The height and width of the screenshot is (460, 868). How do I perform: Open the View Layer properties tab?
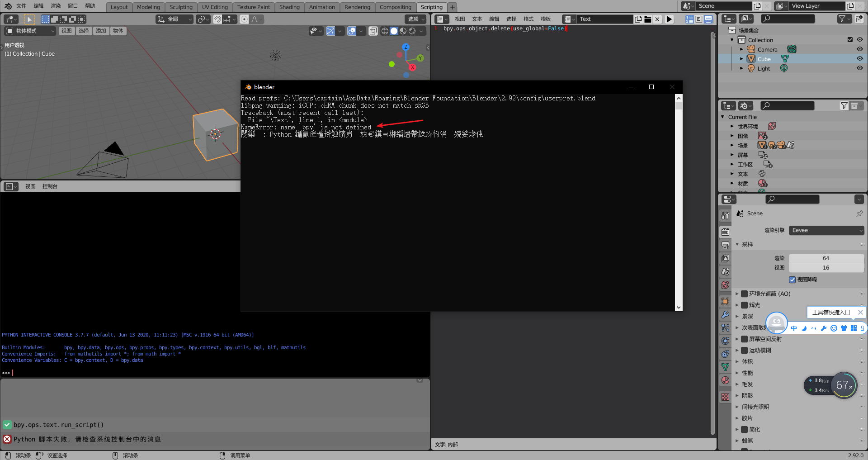[725, 258]
